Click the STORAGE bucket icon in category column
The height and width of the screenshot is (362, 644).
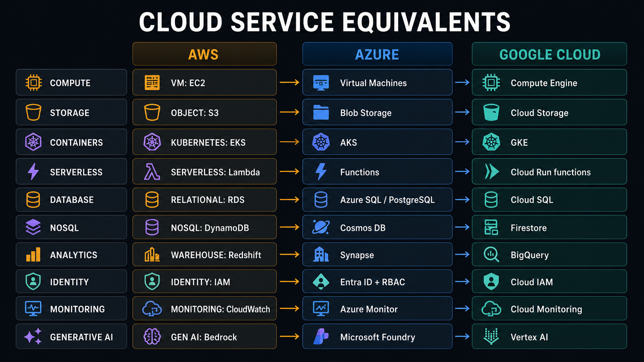point(34,112)
